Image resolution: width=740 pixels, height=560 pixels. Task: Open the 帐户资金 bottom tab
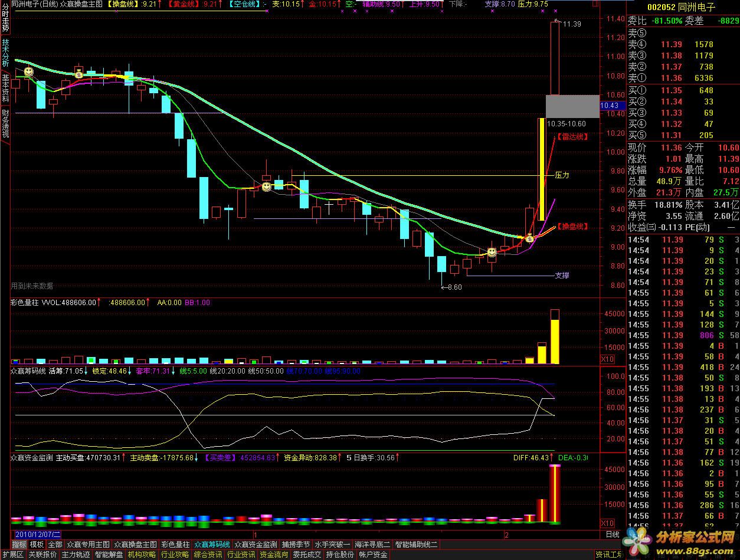pyautogui.click(x=373, y=555)
